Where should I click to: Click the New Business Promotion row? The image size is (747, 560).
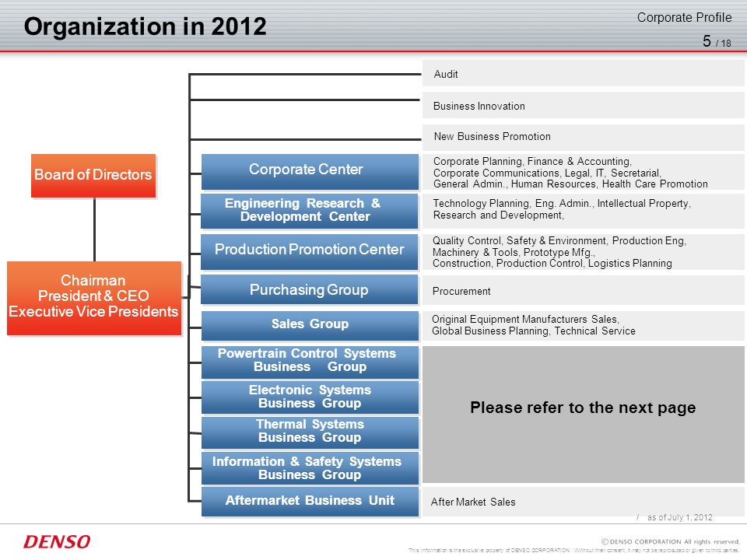coord(583,137)
